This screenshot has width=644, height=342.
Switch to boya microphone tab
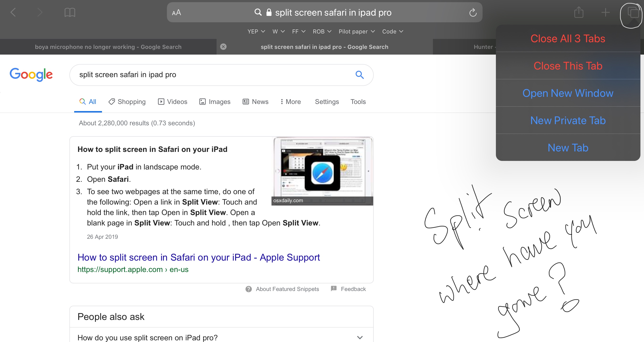[108, 47]
